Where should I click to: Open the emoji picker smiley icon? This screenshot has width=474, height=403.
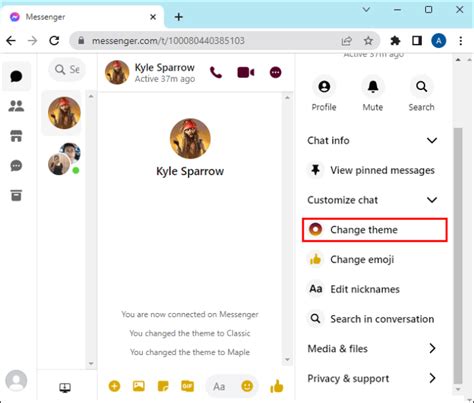247,386
